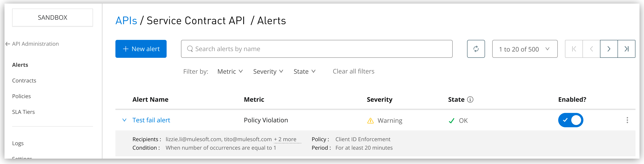Open the Metric filter dropdown

click(230, 71)
